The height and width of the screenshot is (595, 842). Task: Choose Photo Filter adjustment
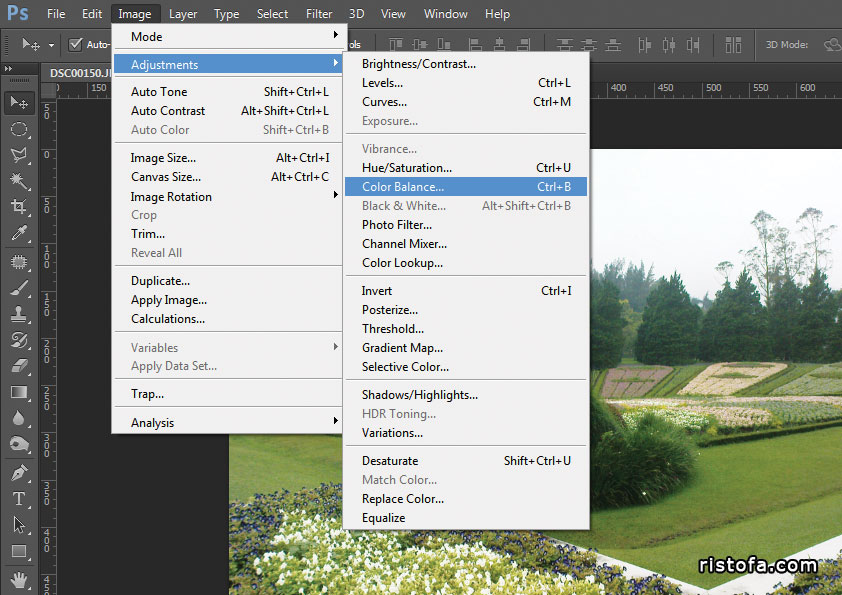pos(466,224)
